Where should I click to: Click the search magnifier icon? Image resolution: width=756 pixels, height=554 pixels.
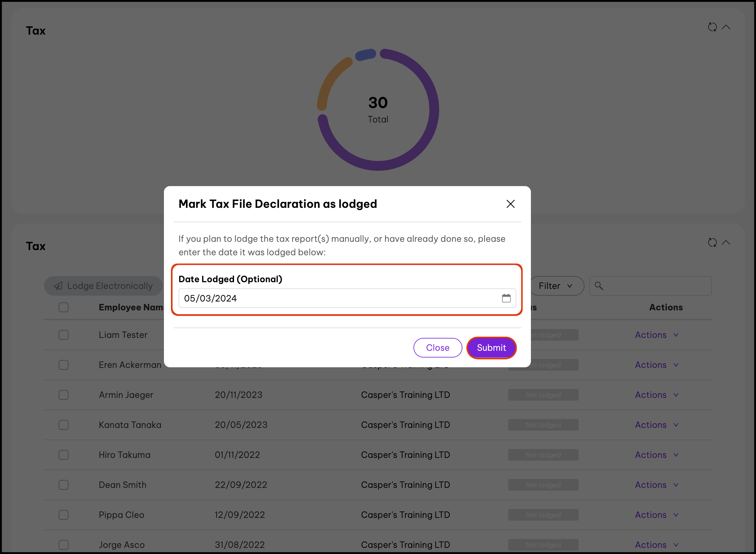point(599,286)
